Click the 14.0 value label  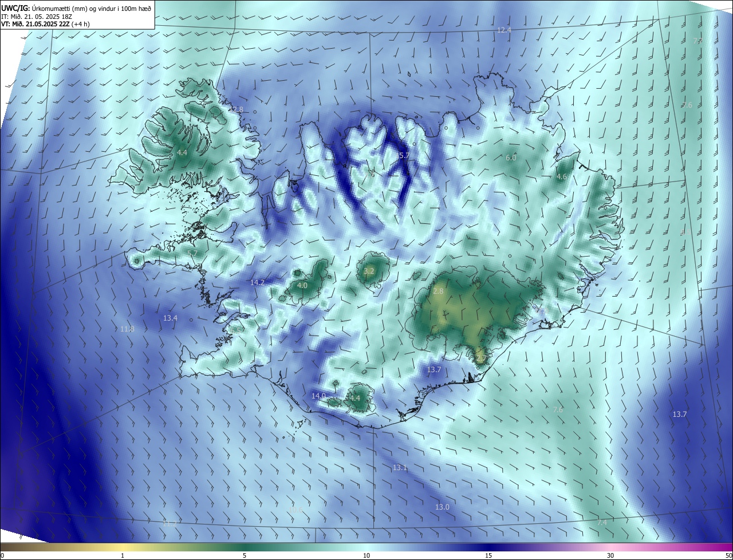point(318,396)
